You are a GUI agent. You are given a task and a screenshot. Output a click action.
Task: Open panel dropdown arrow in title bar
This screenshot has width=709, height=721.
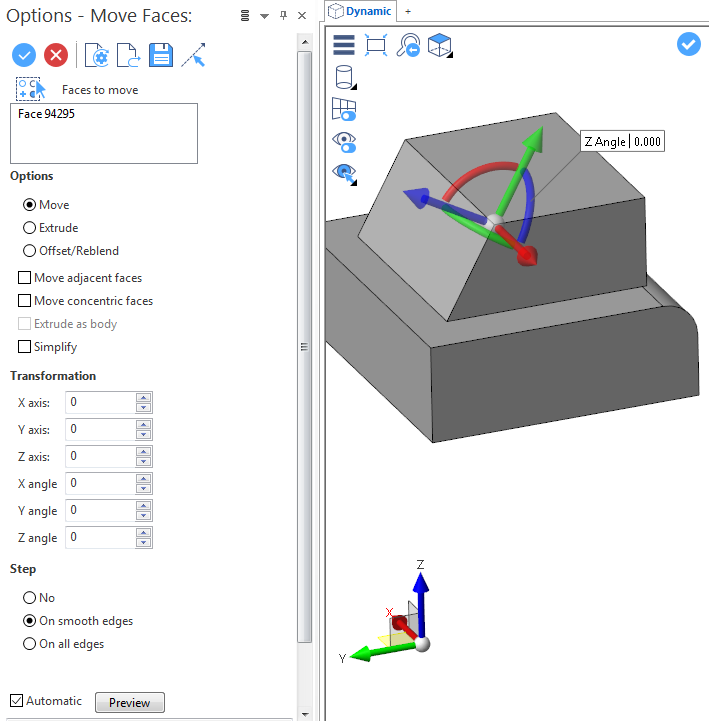264,16
